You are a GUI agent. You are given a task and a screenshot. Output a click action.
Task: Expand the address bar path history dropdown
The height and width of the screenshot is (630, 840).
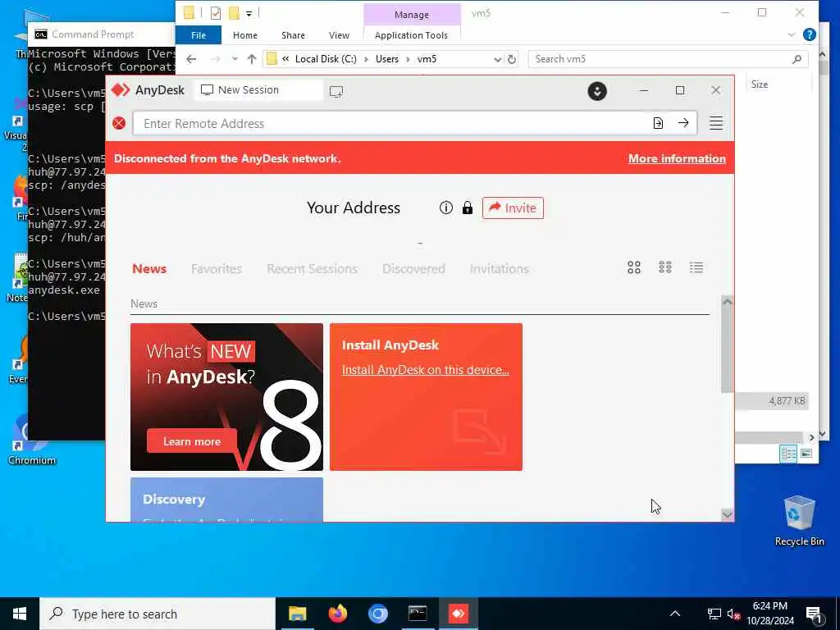pos(498,59)
